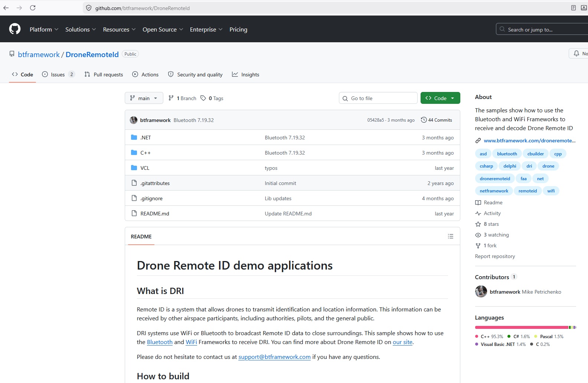
Task: Click the .gitattributes file icon
Action: 134,183
